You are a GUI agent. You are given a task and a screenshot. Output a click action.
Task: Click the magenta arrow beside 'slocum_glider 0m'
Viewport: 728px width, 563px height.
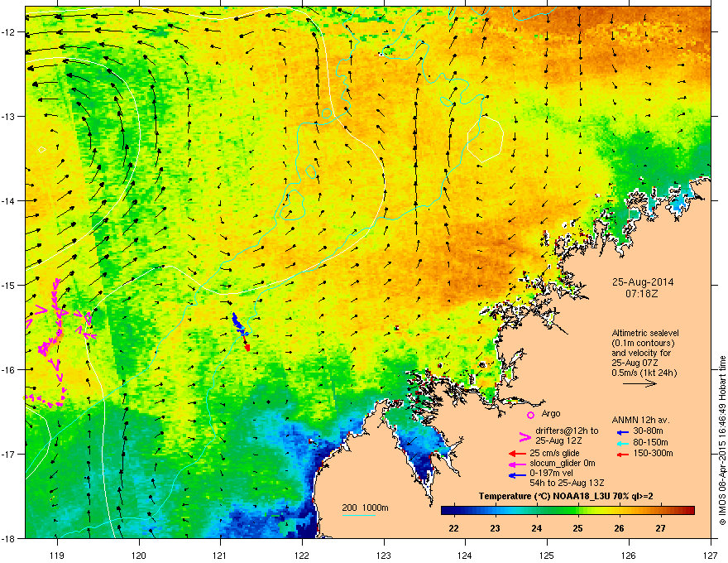517,464
